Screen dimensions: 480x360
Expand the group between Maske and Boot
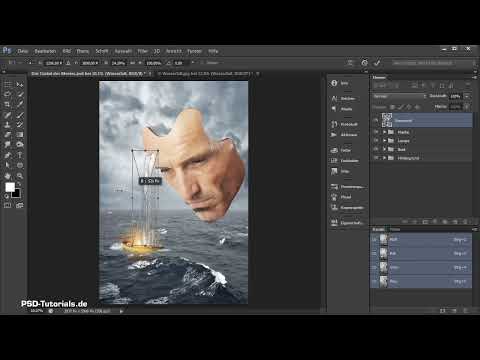click(385, 141)
